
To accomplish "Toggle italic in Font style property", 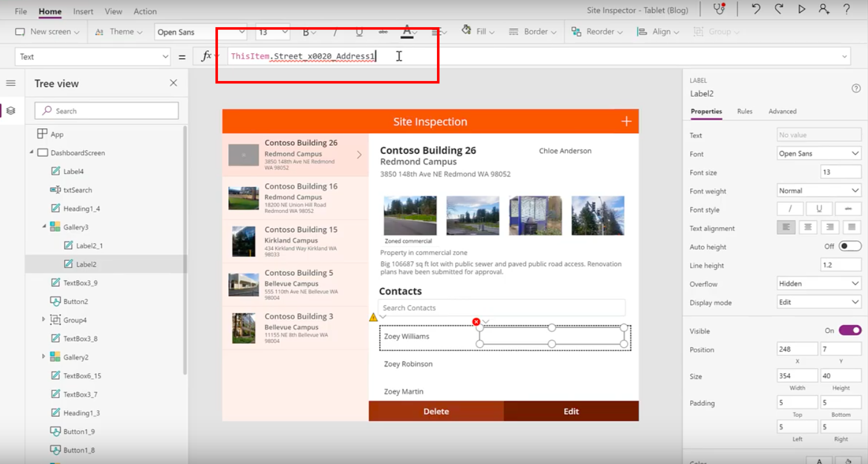I will point(790,209).
